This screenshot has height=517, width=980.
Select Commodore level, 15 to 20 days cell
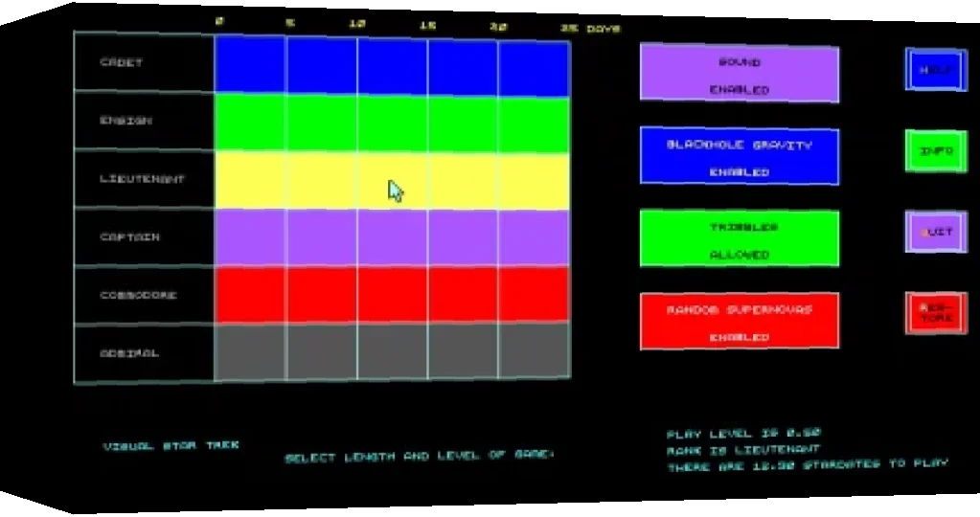pos(463,295)
